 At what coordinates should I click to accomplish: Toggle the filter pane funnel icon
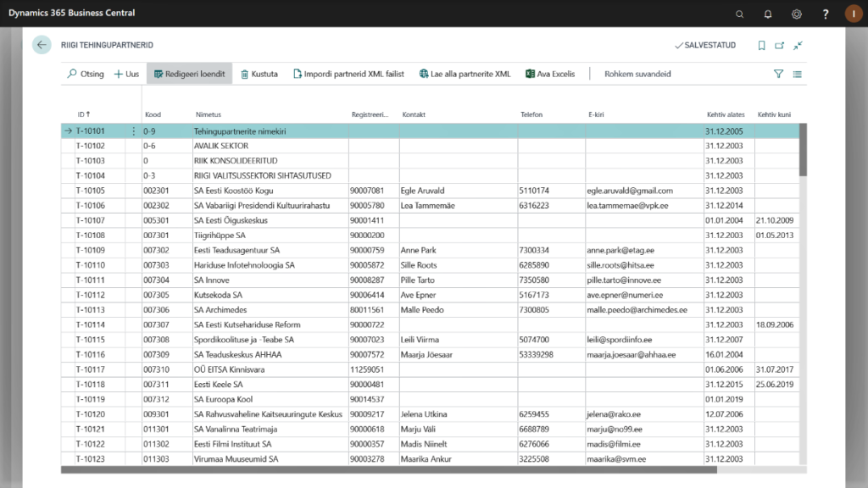click(x=779, y=74)
